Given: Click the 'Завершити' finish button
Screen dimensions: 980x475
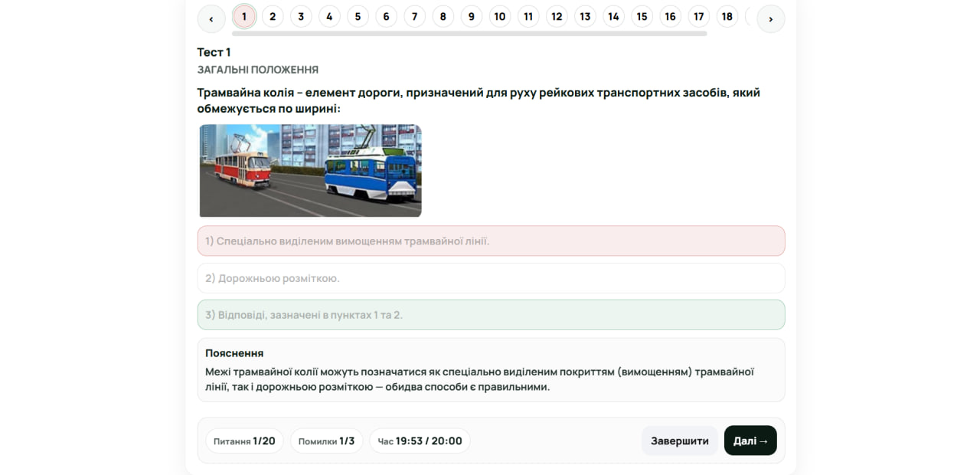Looking at the screenshot, I should (x=679, y=441).
